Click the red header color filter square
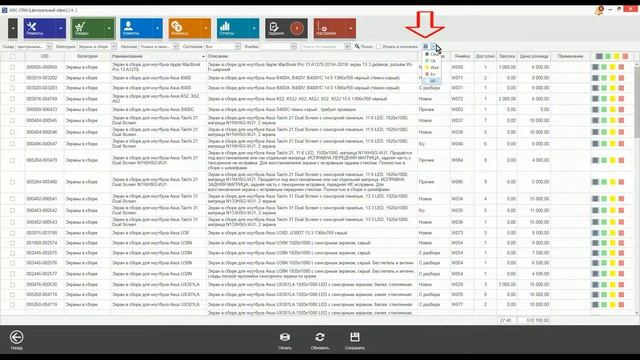This screenshot has height=360, width=640. pos(625,56)
